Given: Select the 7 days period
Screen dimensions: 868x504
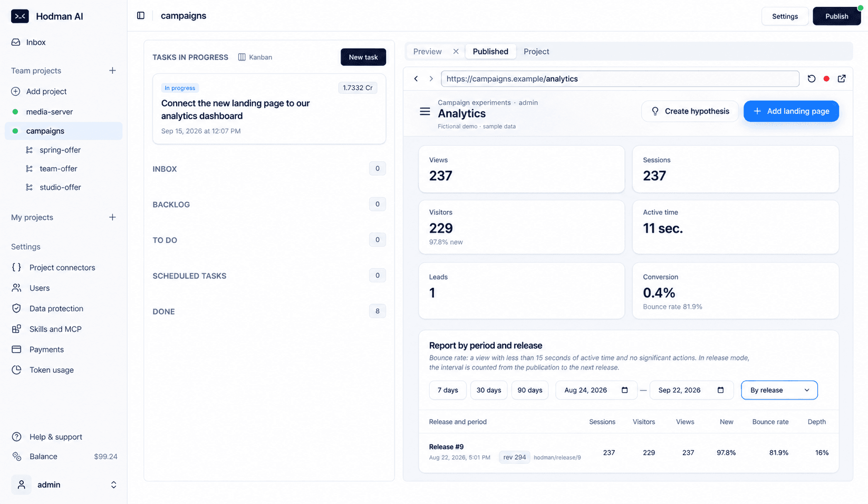Looking at the screenshot, I should point(448,390).
